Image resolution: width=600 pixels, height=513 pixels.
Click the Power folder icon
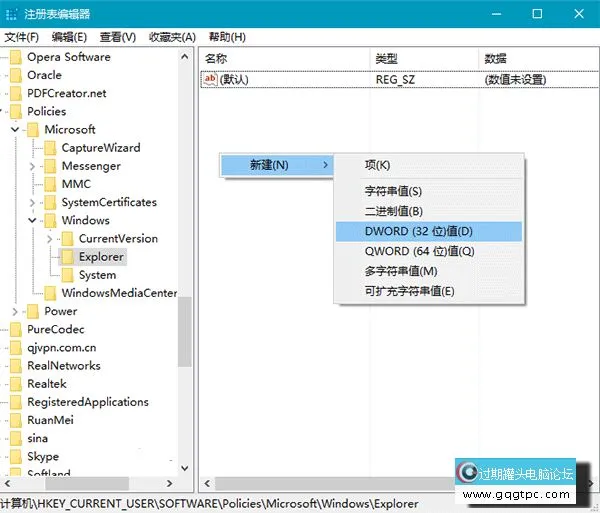coord(33,311)
